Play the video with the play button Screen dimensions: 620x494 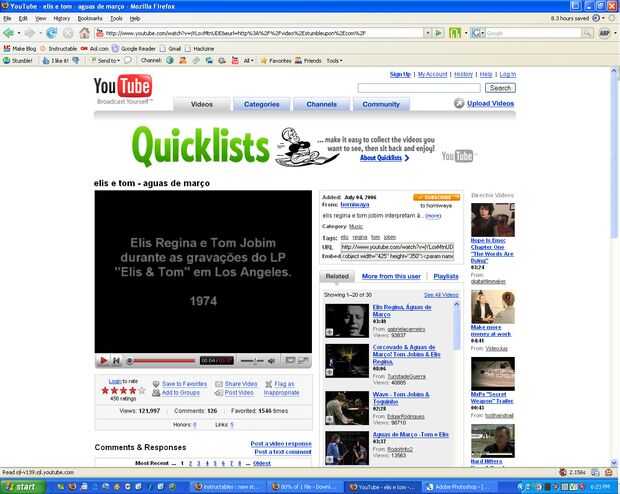tap(104, 360)
